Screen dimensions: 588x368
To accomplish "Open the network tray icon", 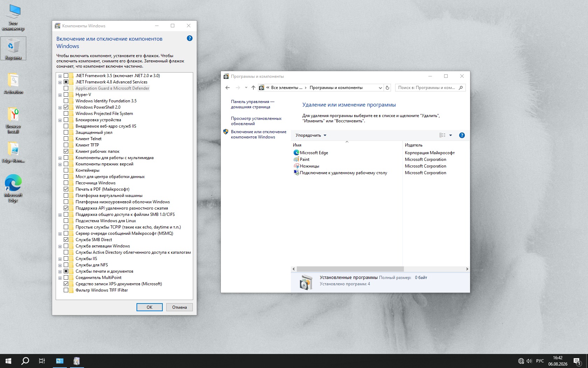I will (x=521, y=361).
